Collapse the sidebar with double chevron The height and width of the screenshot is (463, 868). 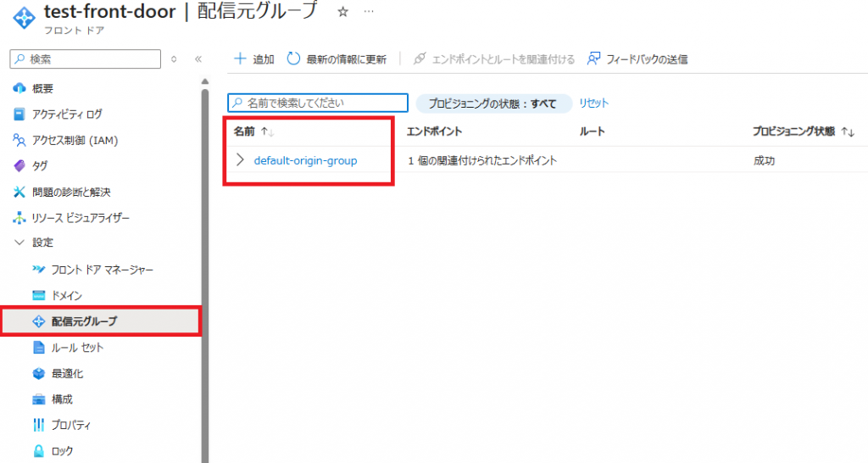[x=198, y=59]
